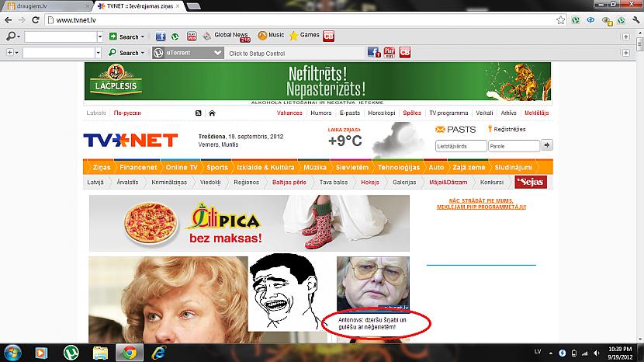Screen dimensions: 644x362
Task: Open Vakances link
Action: pos(289,113)
